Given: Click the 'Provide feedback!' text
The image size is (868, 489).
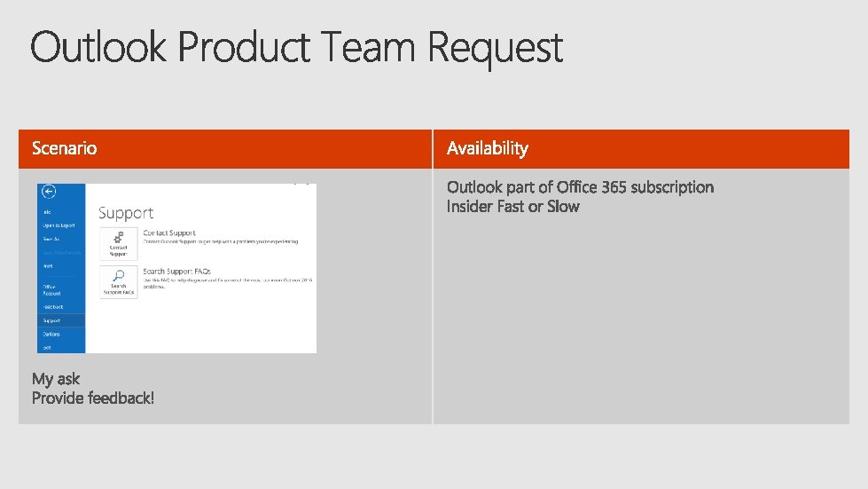Looking at the screenshot, I should 93,398.
